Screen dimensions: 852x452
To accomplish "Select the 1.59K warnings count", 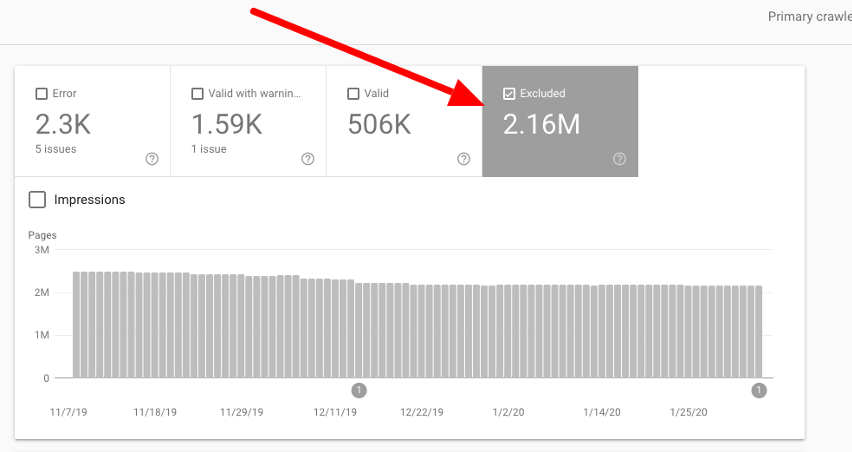I will (x=226, y=124).
